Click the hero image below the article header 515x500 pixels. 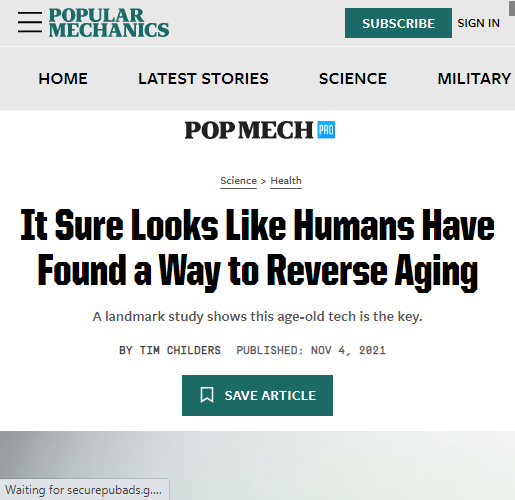click(257, 465)
